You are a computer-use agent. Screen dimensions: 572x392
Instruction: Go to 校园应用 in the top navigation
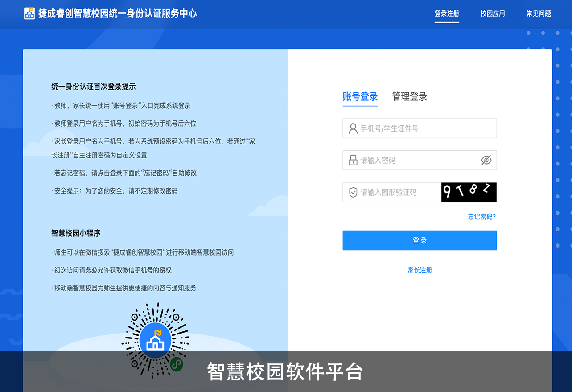[x=493, y=13]
